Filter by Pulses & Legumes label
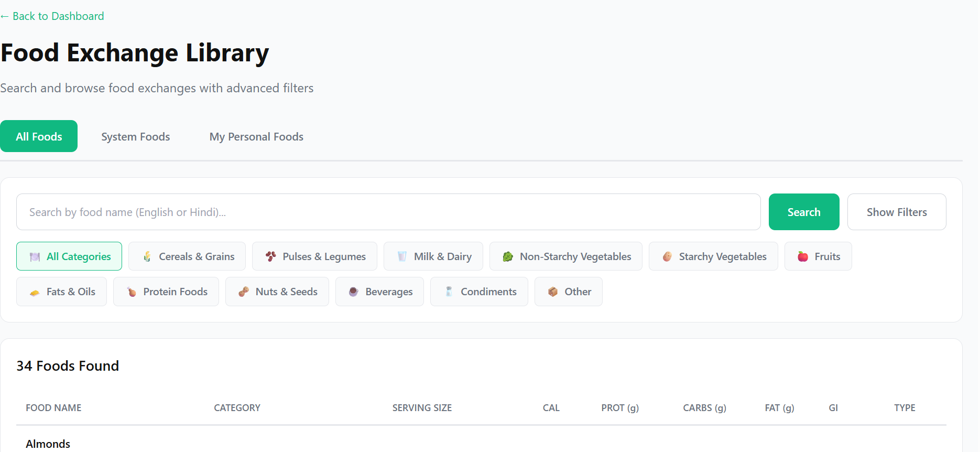The height and width of the screenshot is (452, 980). [x=324, y=256]
